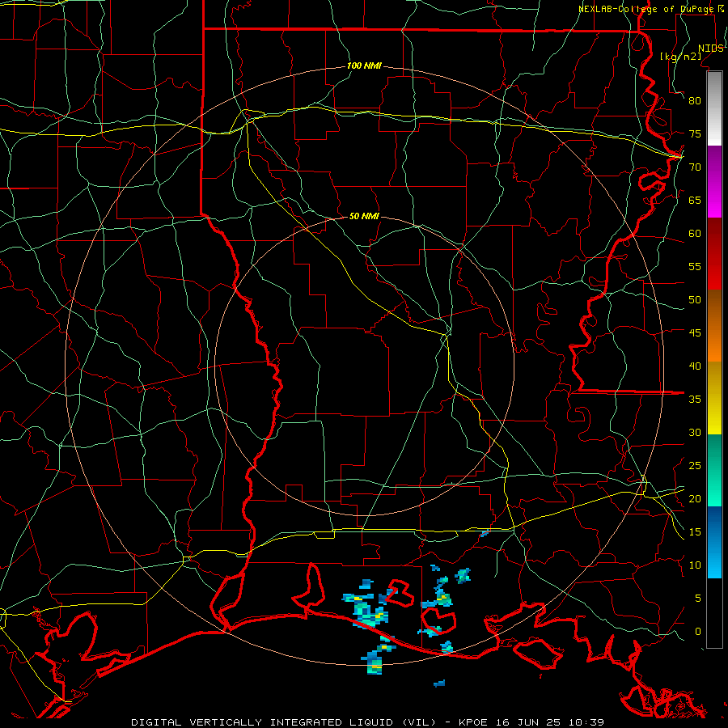Click the [kg/m2] unit label
The height and width of the screenshot is (728, 728).
click(x=680, y=56)
